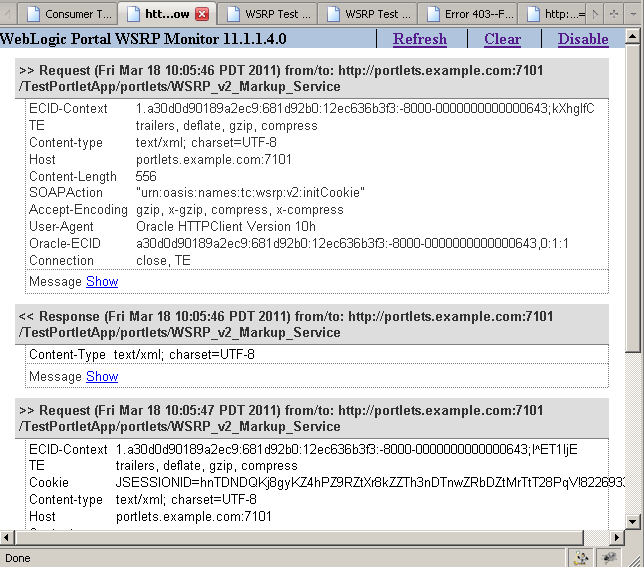Select first request TE value trailers, deflate
This screenshot has width=644, height=567.
click(227, 126)
